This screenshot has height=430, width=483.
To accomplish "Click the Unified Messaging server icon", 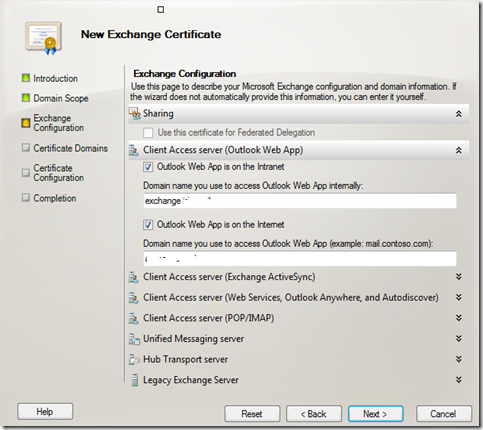I will 134,339.
